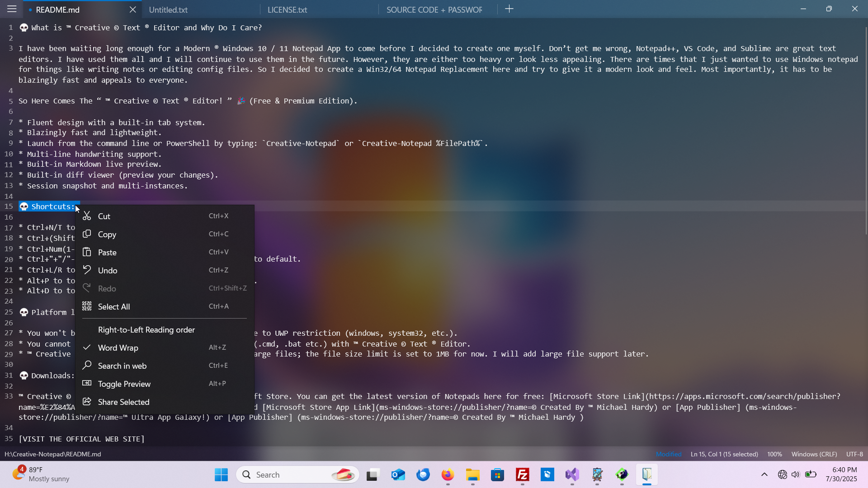Click the Search in web magnifier icon
Image resolution: width=868 pixels, height=488 pixels.
87,366
